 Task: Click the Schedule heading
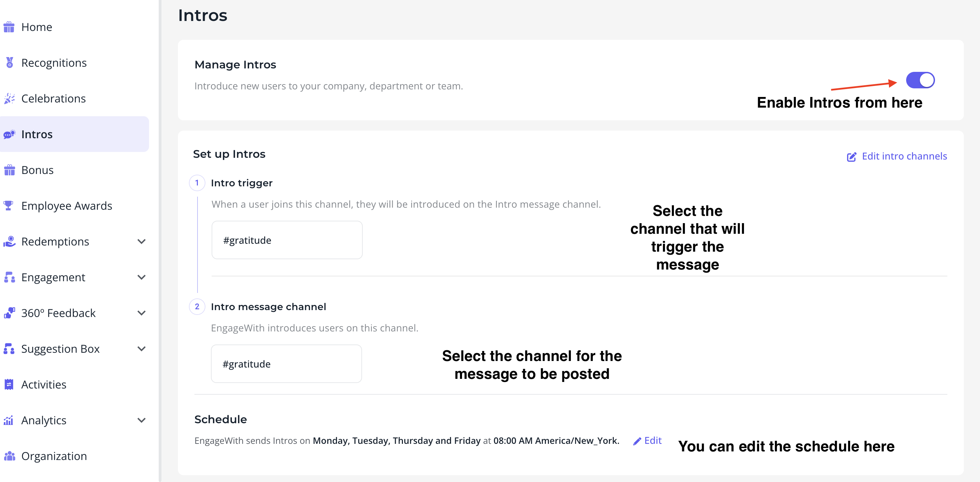(221, 419)
